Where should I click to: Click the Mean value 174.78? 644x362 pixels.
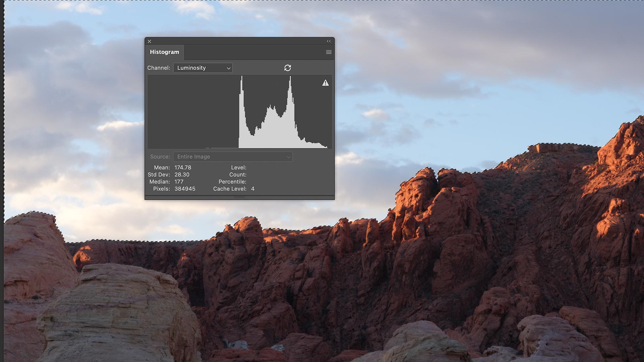click(183, 167)
